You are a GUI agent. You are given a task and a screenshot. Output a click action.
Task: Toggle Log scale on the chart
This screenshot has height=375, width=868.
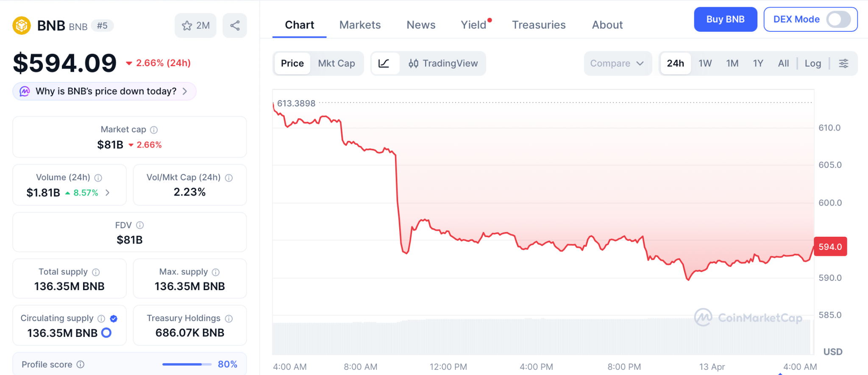(812, 64)
